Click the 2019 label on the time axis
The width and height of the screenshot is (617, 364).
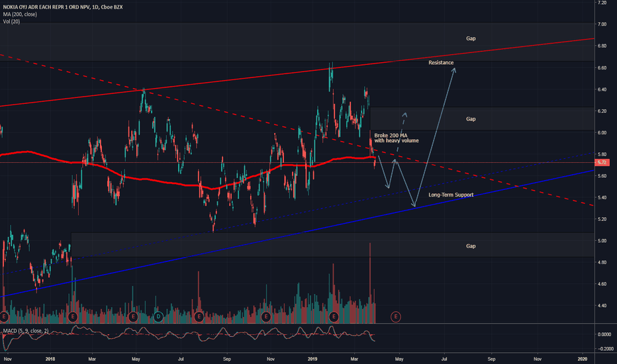coord(312,359)
